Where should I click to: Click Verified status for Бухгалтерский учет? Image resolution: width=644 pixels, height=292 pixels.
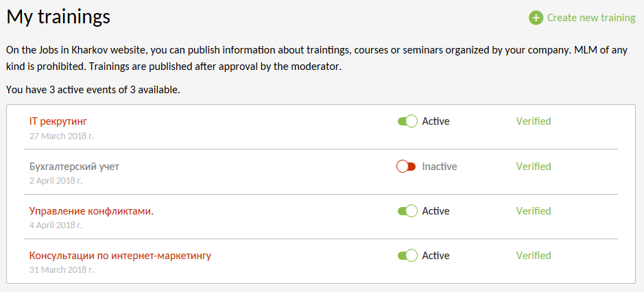click(534, 167)
